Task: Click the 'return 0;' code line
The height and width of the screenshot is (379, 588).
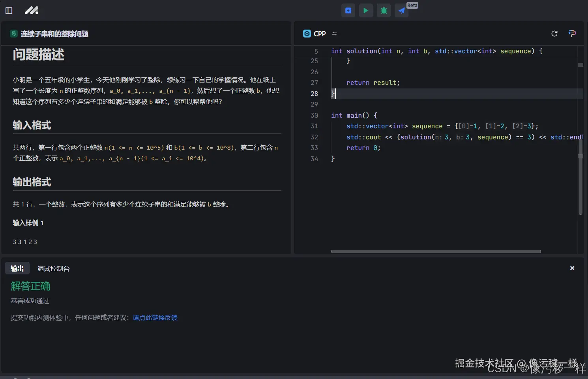Action: (x=363, y=148)
